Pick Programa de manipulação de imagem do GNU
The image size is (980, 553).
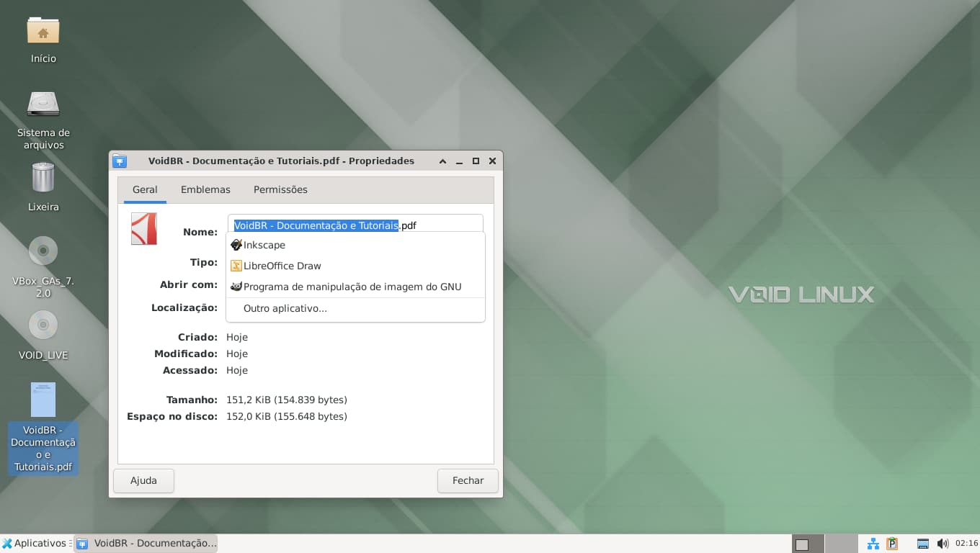(352, 287)
